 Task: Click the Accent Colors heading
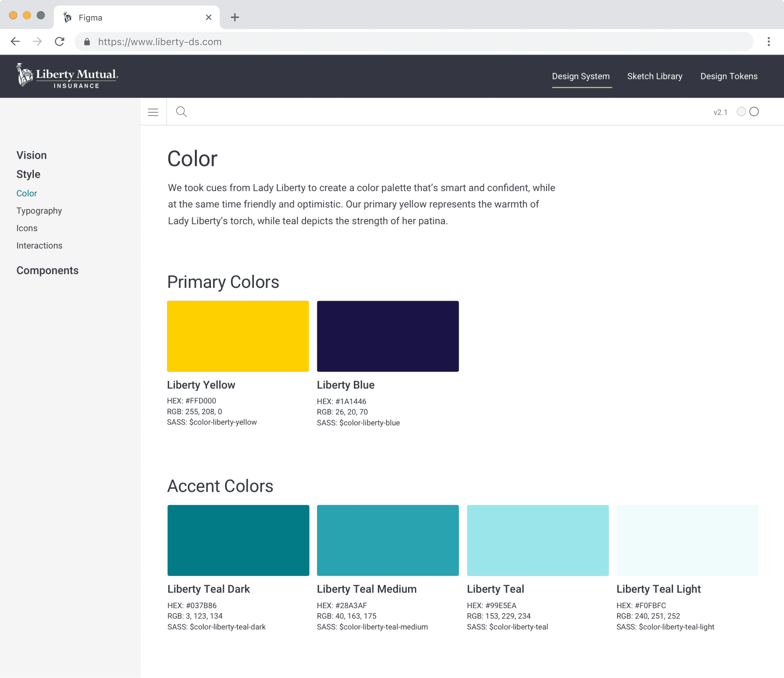(x=220, y=486)
